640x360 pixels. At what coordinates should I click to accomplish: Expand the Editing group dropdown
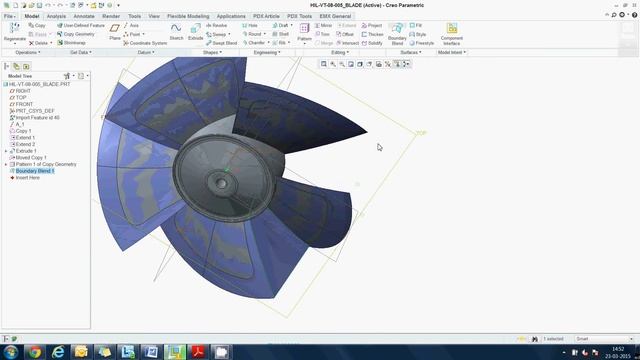340,52
